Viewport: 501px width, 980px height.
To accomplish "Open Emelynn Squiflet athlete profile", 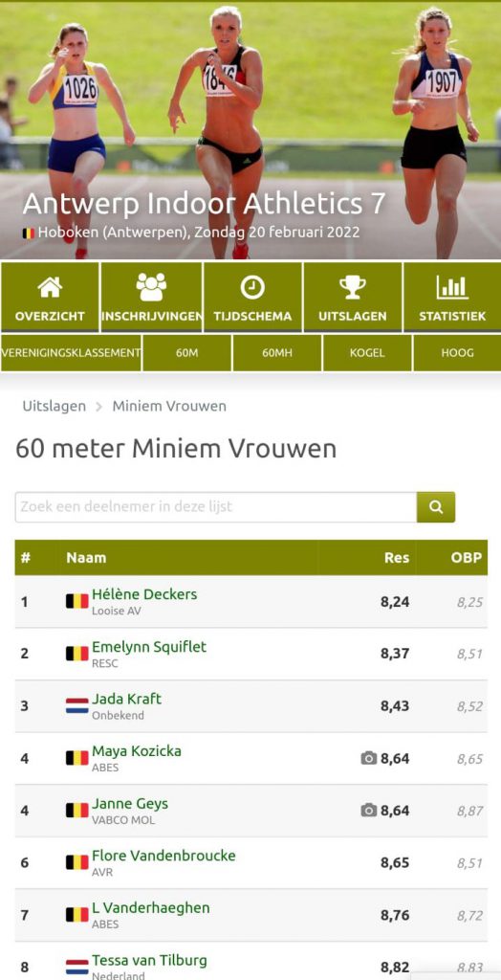I will [x=149, y=647].
